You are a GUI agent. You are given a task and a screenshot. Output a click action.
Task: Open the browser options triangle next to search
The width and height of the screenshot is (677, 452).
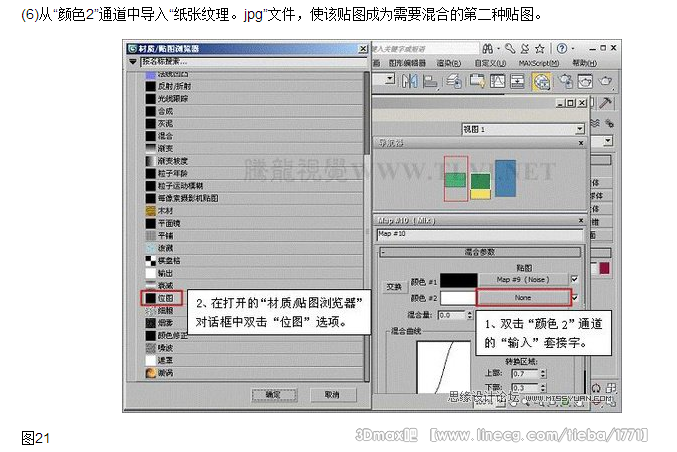pos(132,62)
